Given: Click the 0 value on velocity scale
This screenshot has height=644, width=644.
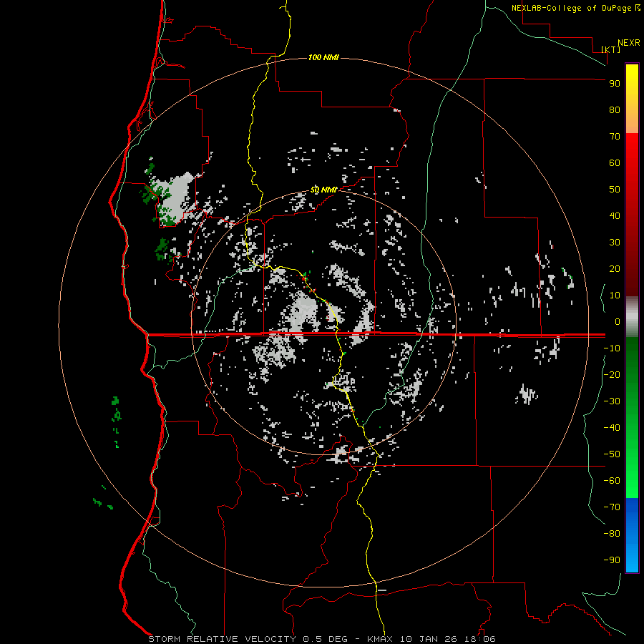Looking at the screenshot, I should click(618, 322).
